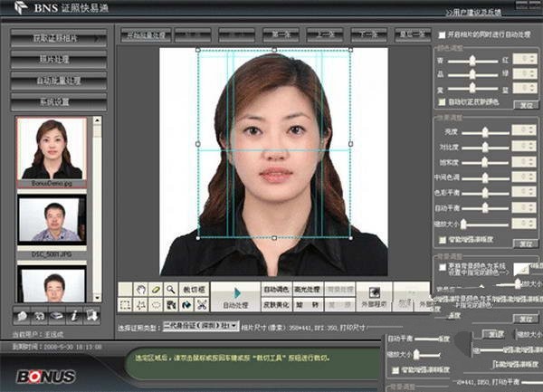Image resolution: width=543 pixels, height=392 pixels.
Task: Open 获取证照相片 menu section
Action: click(x=59, y=38)
